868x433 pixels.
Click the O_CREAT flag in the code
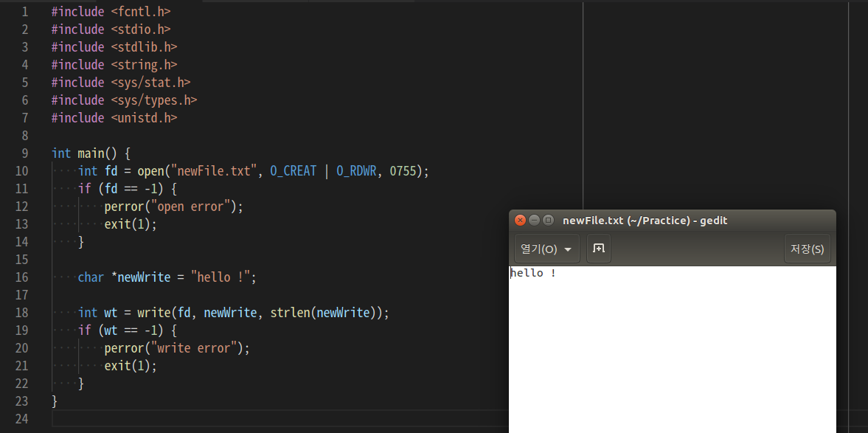294,171
